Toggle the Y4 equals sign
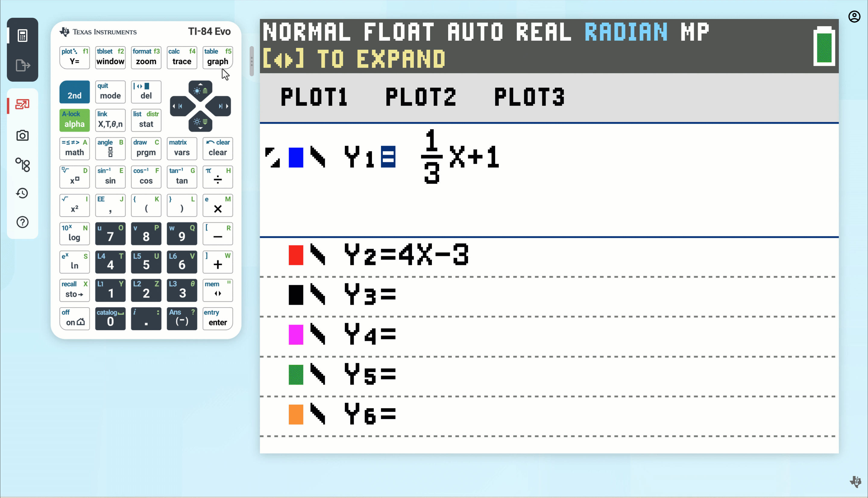This screenshot has width=868, height=498. click(388, 335)
